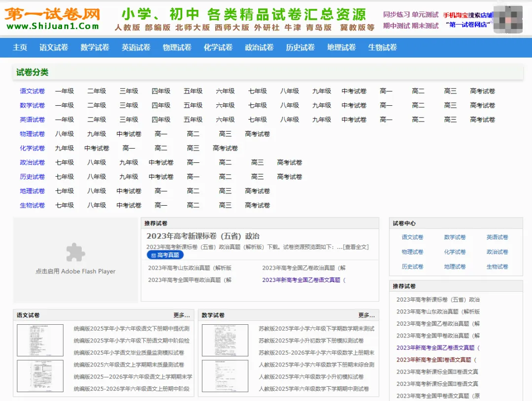Select 九年级 in the 语文试卷 row
The image size is (532, 401).
tap(322, 91)
